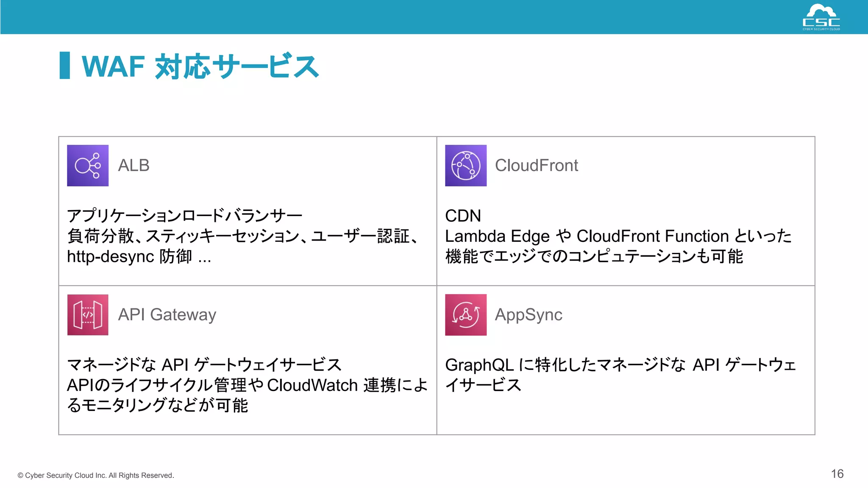This screenshot has height=488, width=868.
Task: Click the AppSync service icon
Action: coord(466,315)
